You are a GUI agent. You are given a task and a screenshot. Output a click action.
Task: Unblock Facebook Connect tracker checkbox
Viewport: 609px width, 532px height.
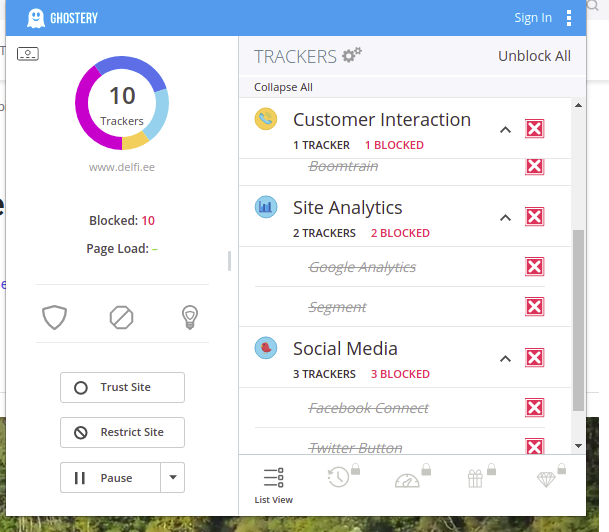pos(534,408)
